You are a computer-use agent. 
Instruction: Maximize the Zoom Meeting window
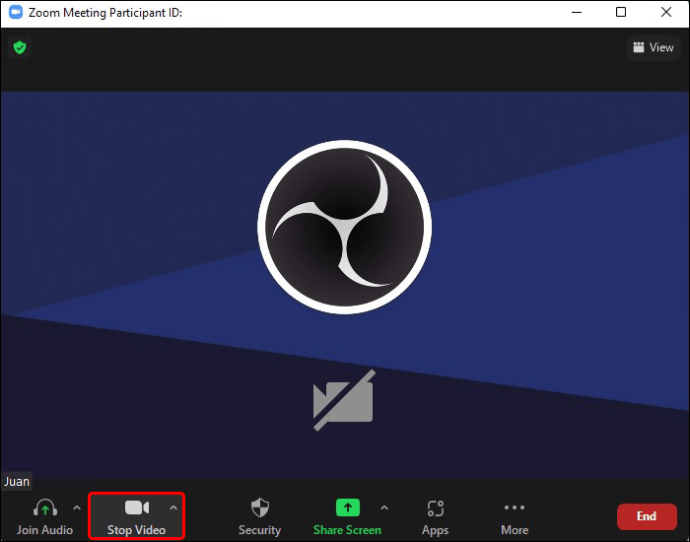coord(621,12)
